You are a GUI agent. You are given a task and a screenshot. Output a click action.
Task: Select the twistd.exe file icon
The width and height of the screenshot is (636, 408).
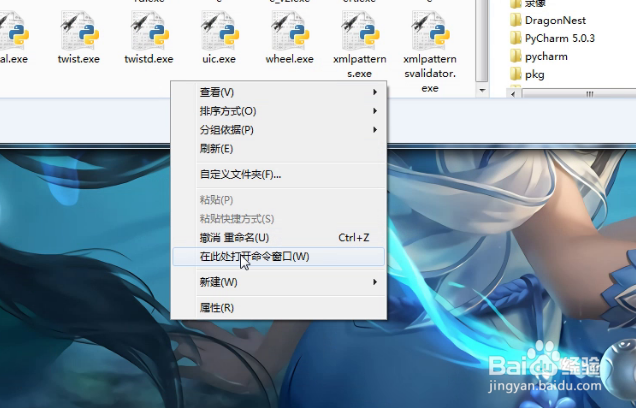(x=149, y=30)
